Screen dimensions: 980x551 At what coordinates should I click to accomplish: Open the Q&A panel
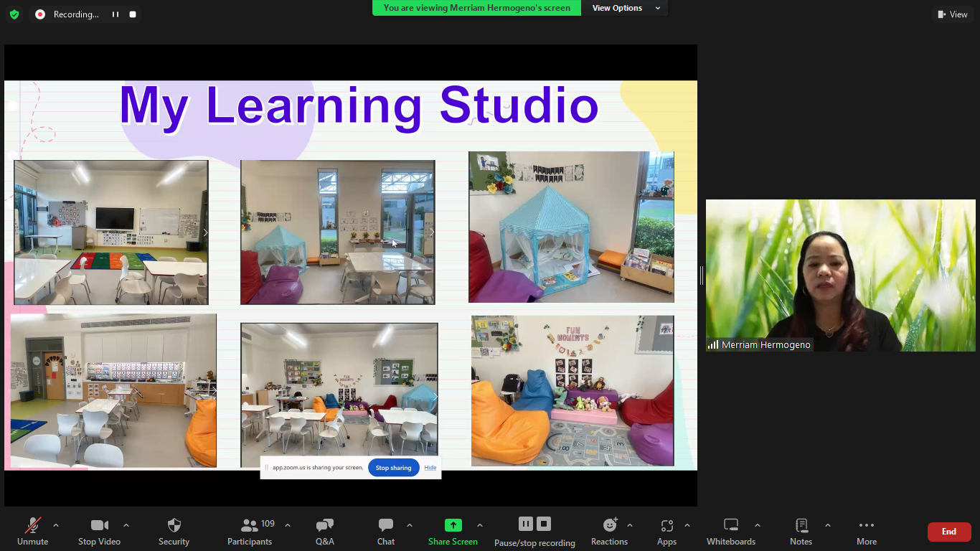324,531
